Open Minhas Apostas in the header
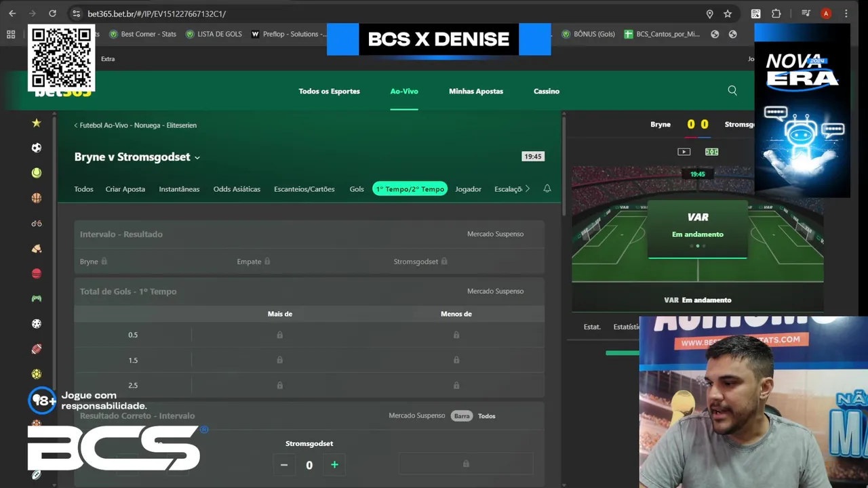868x488 pixels. click(476, 91)
